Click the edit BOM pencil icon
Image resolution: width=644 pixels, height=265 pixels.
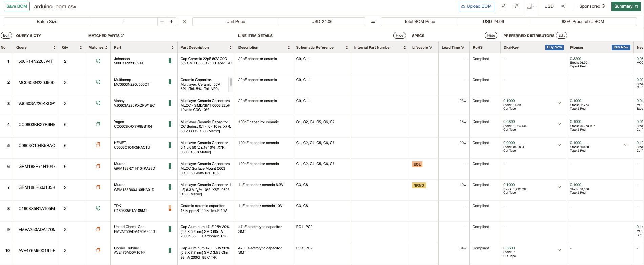pyautogui.click(x=503, y=6)
